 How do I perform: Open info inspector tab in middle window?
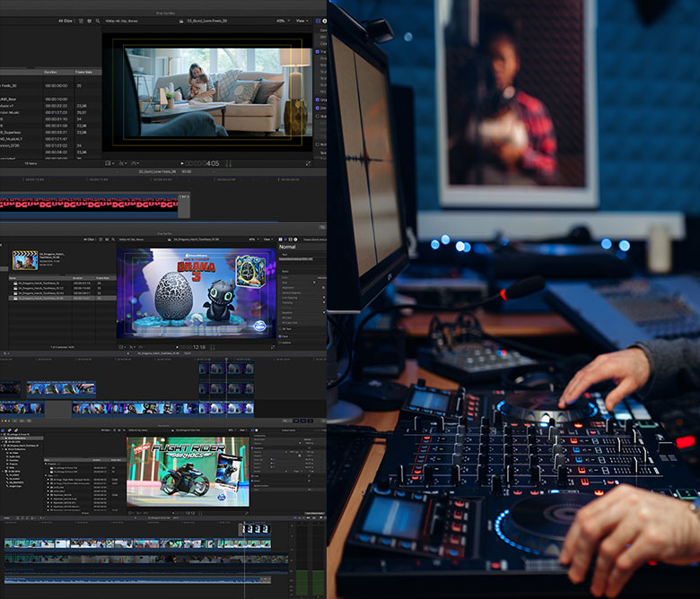295,239
